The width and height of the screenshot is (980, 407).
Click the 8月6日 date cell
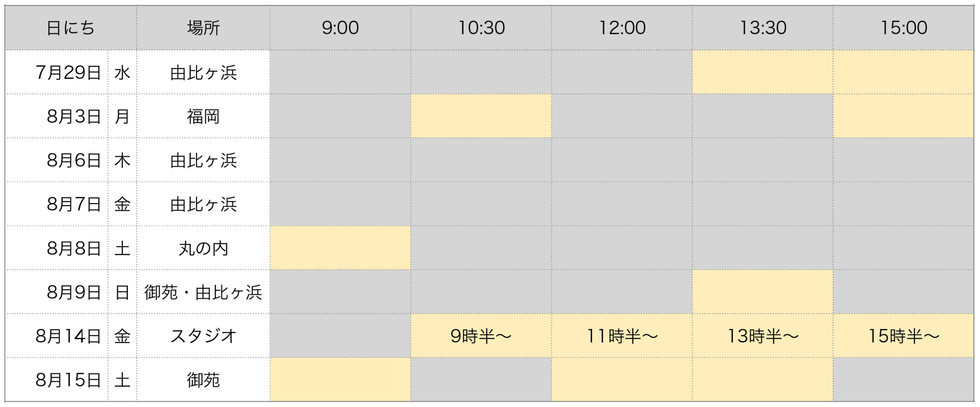57,160
